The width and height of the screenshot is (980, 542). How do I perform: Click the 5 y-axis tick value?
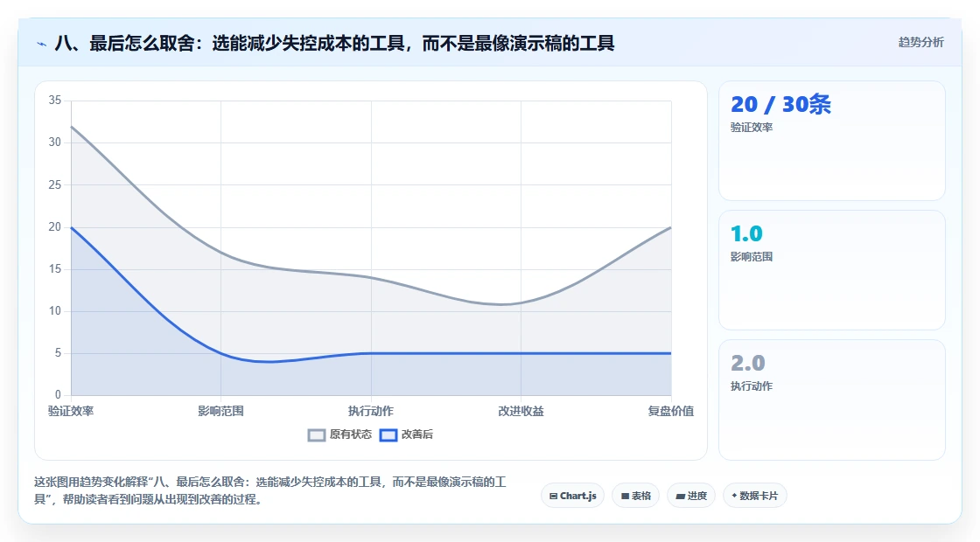(58, 353)
